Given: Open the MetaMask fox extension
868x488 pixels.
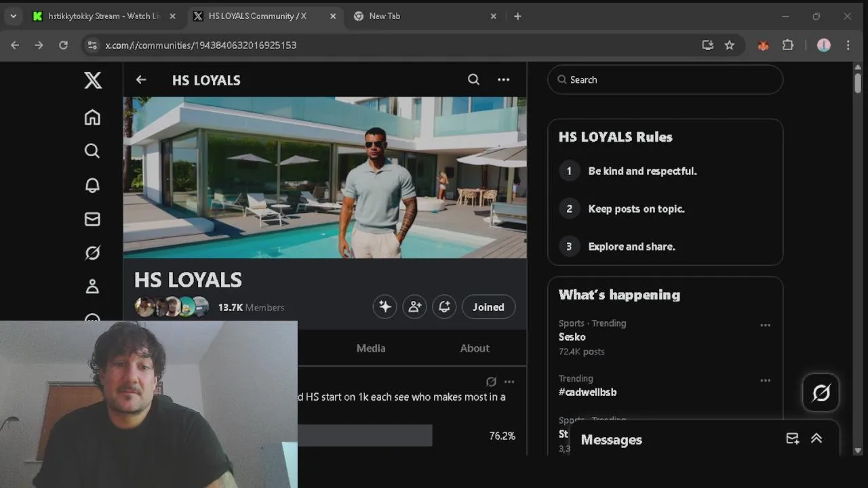Looking at the screenshot, I should 763,45.
